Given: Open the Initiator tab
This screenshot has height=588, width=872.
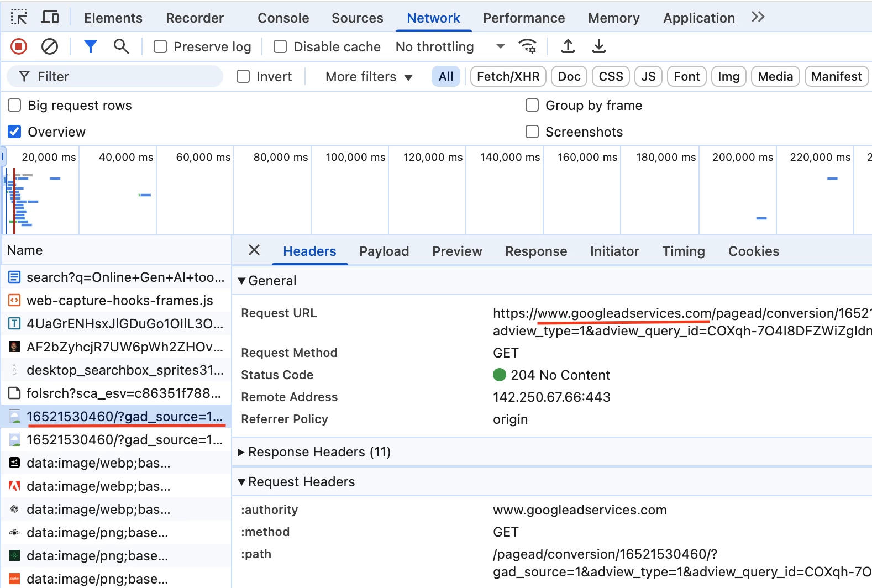Looking at the screenshot, I should [614, 251].
